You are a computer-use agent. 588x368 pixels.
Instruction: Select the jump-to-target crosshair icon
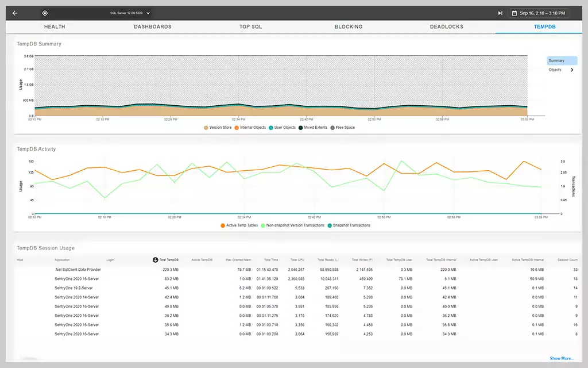[45, 13]
